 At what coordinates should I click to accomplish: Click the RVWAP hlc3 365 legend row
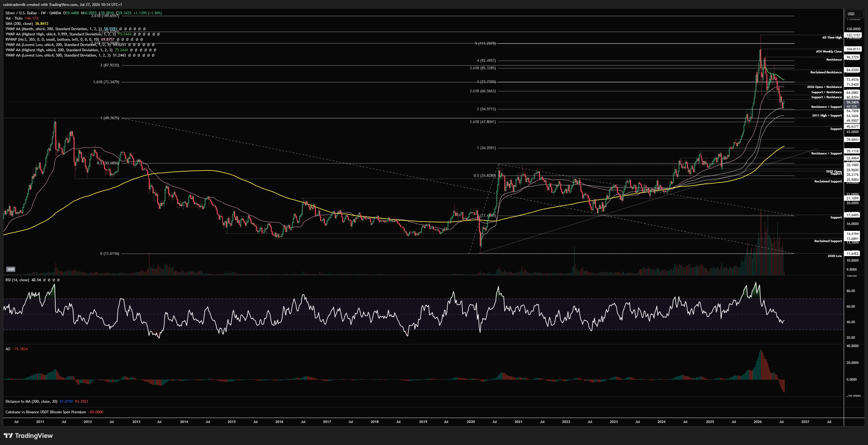click(x=74, y=39)
